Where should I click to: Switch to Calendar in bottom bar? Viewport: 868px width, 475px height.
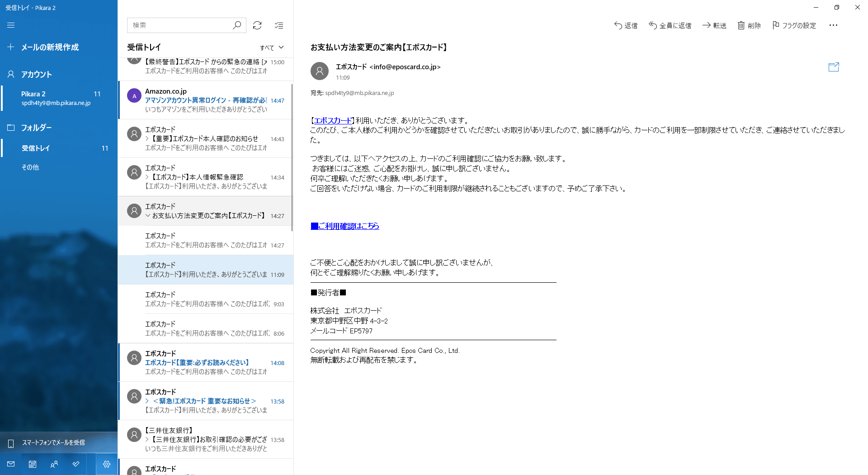point(33,464)
